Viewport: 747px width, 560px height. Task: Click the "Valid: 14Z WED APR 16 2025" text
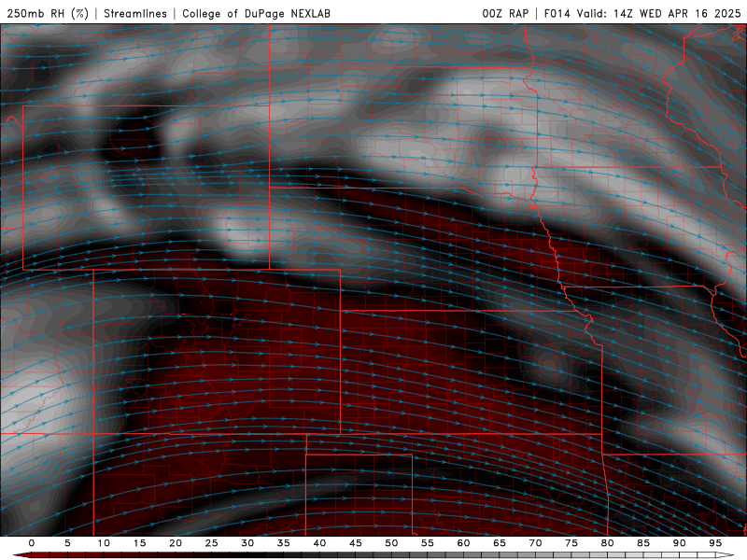[x=659, y=13]
